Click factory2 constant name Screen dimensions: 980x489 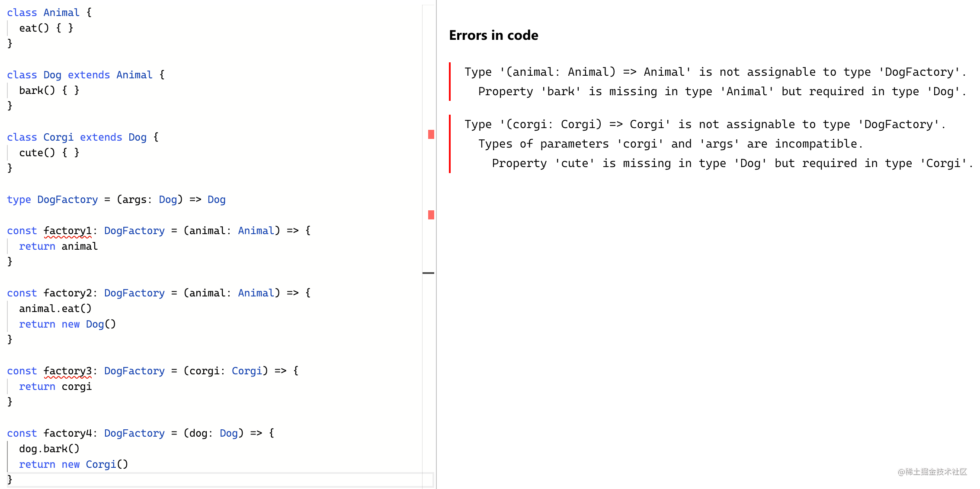67,293
